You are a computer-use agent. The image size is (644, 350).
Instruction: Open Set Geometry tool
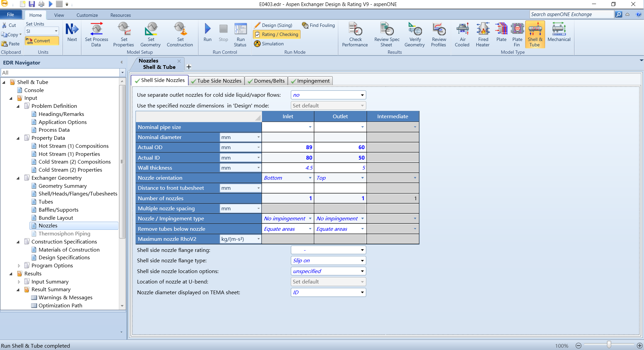point(151,35)
